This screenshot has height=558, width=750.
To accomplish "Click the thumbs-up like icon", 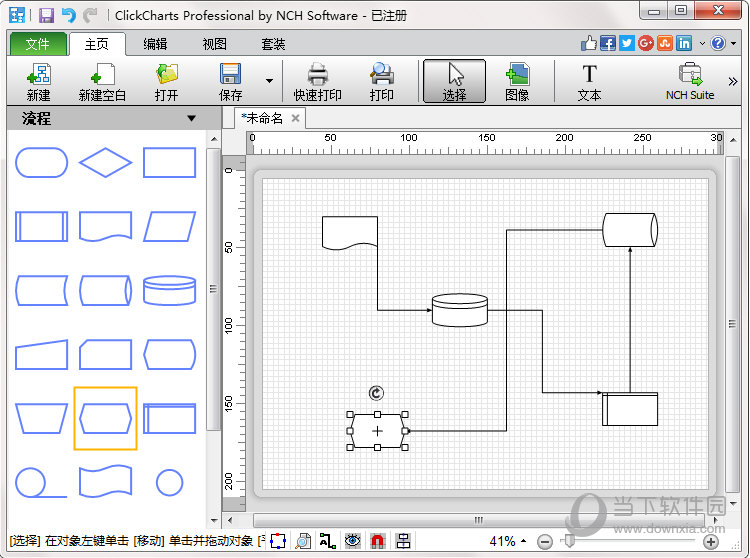I will click(x=589, y=44).
